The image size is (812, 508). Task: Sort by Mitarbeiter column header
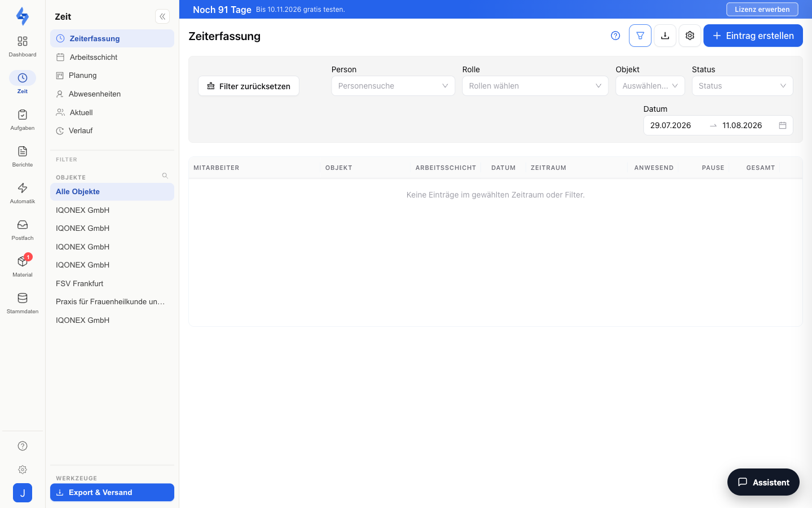217,168
